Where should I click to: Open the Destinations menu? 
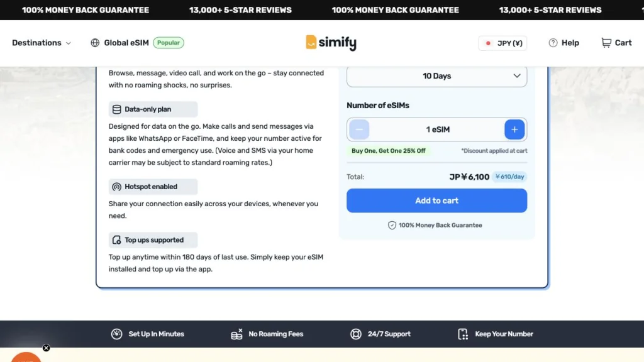41,43
